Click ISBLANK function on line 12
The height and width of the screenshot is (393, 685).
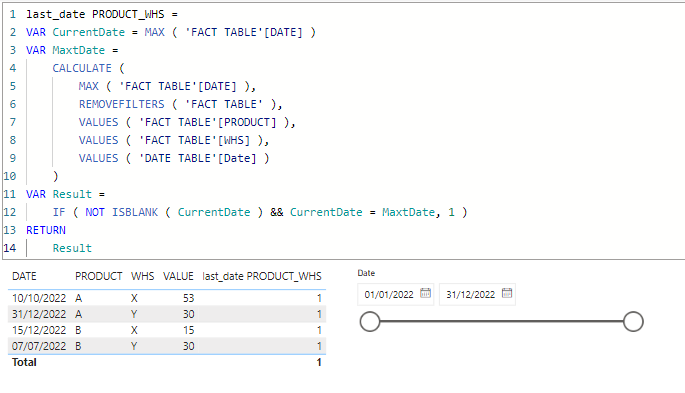pyautogui.click(x=135, y=212)
